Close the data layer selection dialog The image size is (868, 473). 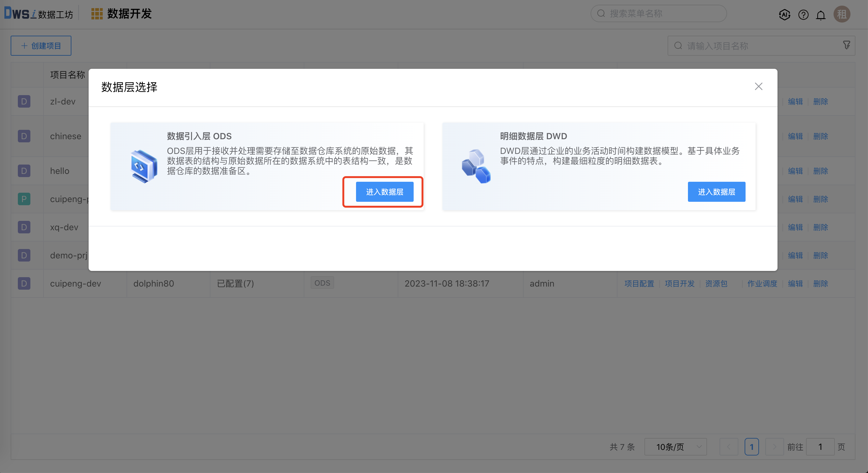click(x=758, y=87)
